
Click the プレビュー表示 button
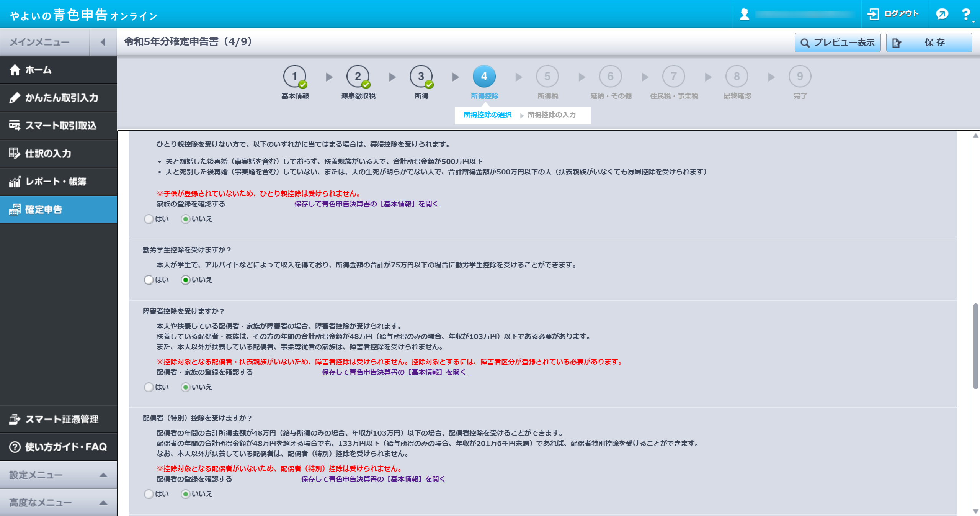(x=838, y=43)
